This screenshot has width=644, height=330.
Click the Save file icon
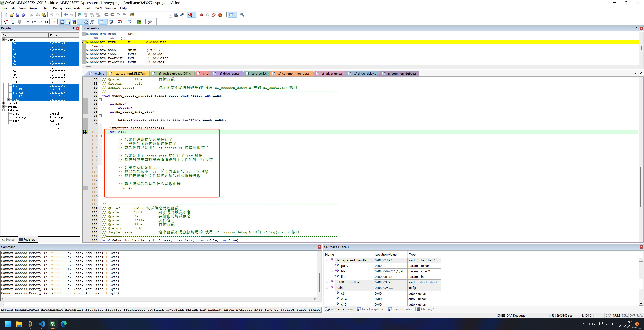pos(17,15)
